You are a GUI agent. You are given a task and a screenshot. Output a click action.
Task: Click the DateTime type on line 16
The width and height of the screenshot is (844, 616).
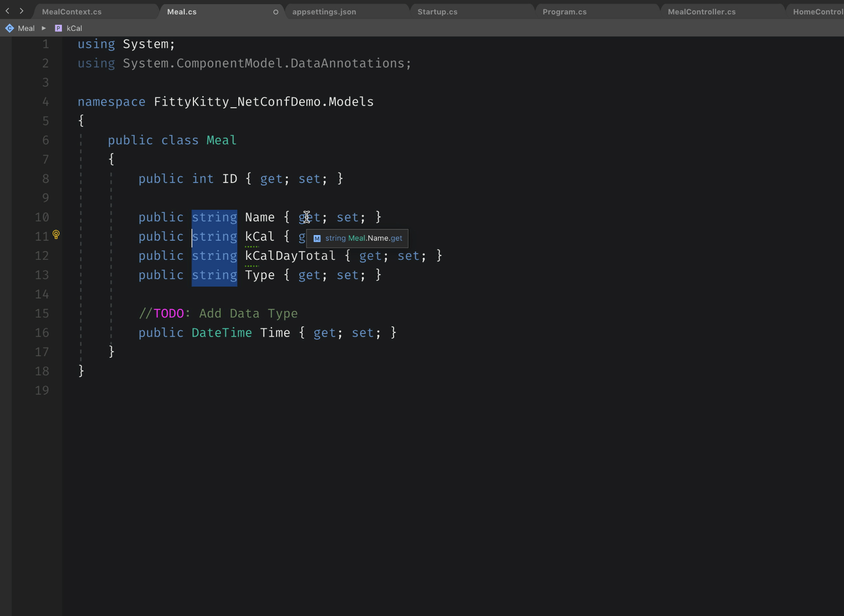click(221, 333)
